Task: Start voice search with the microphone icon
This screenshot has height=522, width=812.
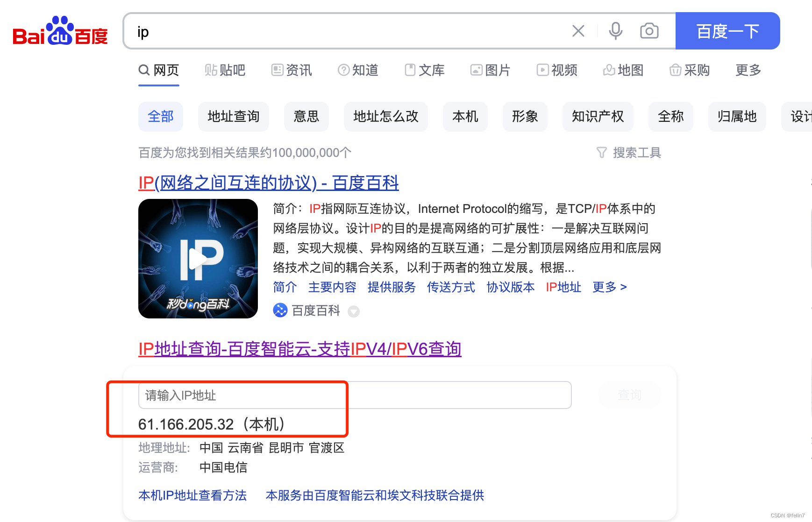Action: [x=616, y=31]
